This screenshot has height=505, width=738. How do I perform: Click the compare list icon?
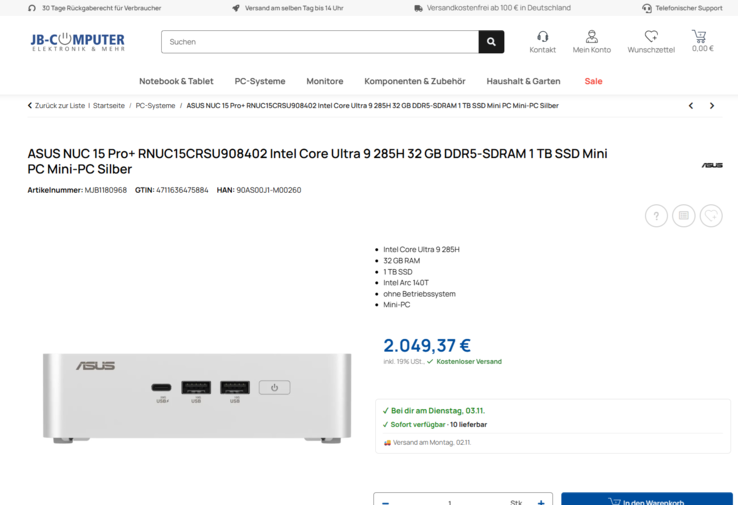coord(683,216)
